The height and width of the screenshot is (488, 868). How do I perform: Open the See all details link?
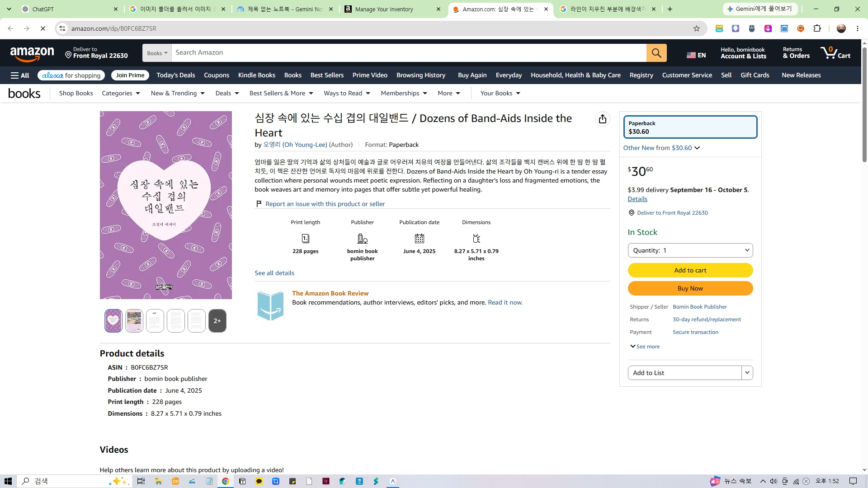[x=274, y=273]
